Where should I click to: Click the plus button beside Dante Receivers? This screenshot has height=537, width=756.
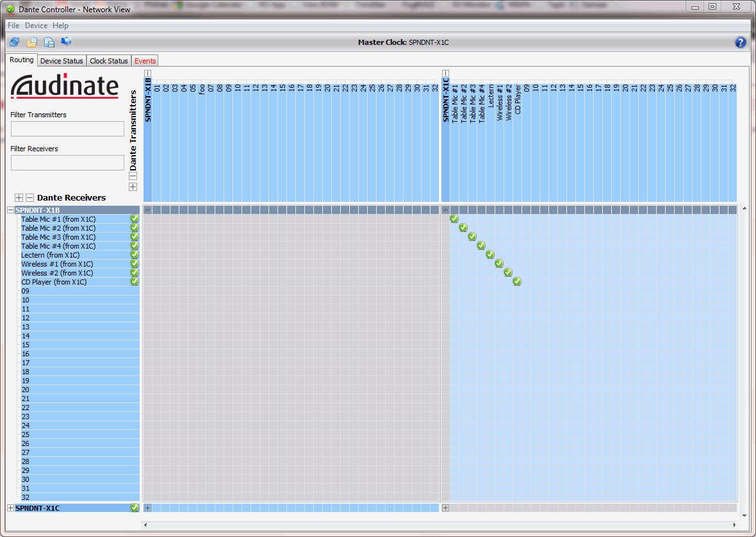18,197
